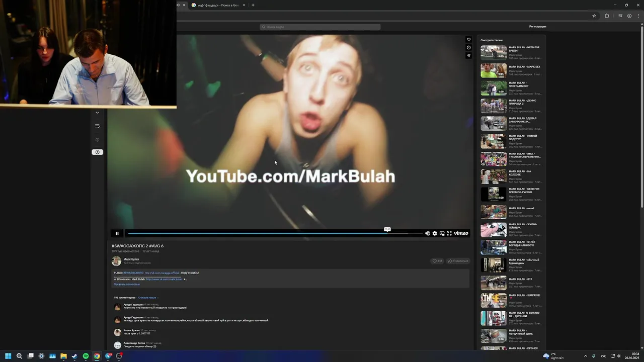Open MARK BULAH - ПРОГРАММИСТ recommendation
The image size is (644, 362).
pos(511,88)
